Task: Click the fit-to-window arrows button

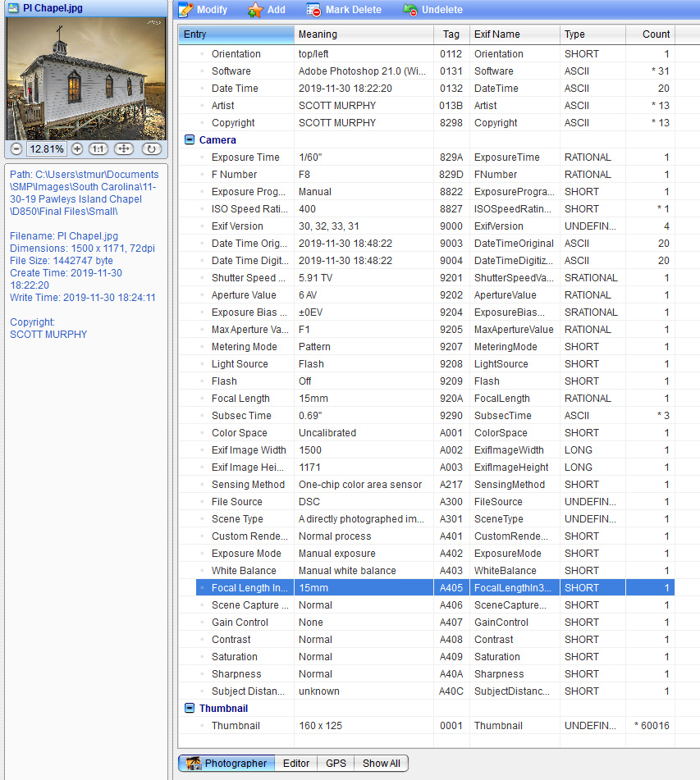Action: [124, 149]
